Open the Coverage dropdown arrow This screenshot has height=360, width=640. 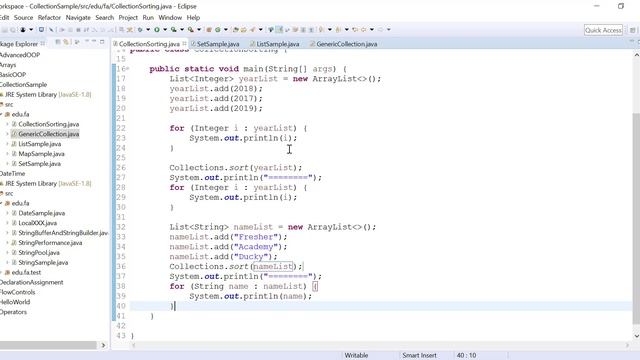tap(182, 29)
